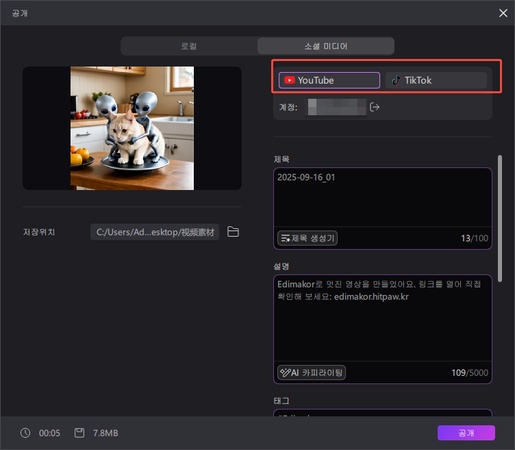Open the 제목 생성기 title generator

(x=307, y=238)
